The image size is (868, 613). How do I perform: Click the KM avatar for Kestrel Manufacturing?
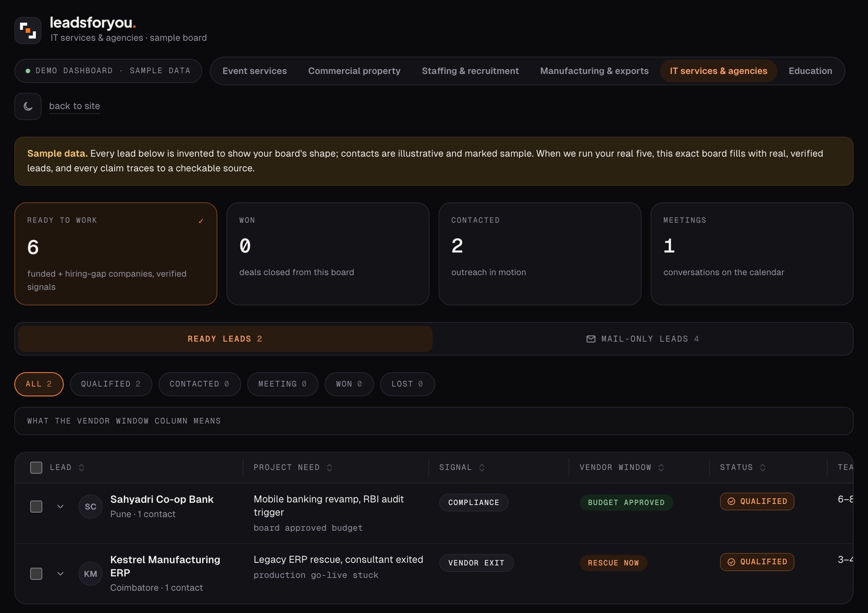coord(91,574)
